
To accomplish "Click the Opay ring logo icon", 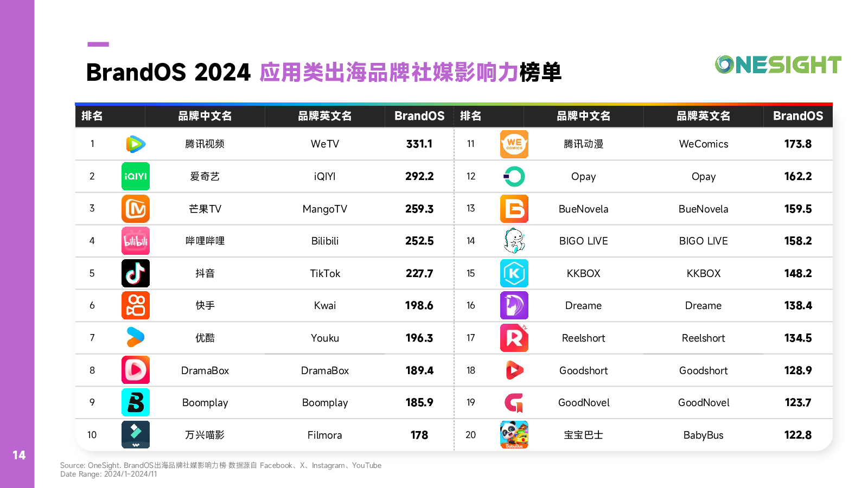I will pyautogui.click(x=514, y=176).
